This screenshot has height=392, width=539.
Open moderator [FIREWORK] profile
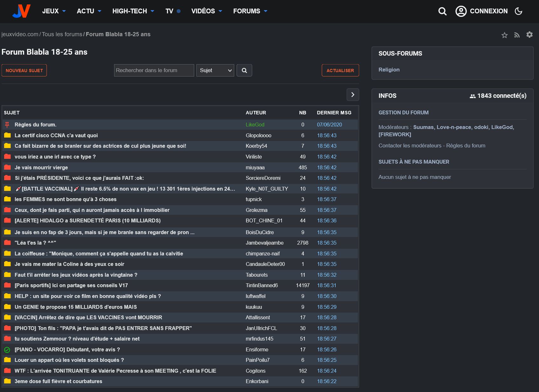point(395,134)
